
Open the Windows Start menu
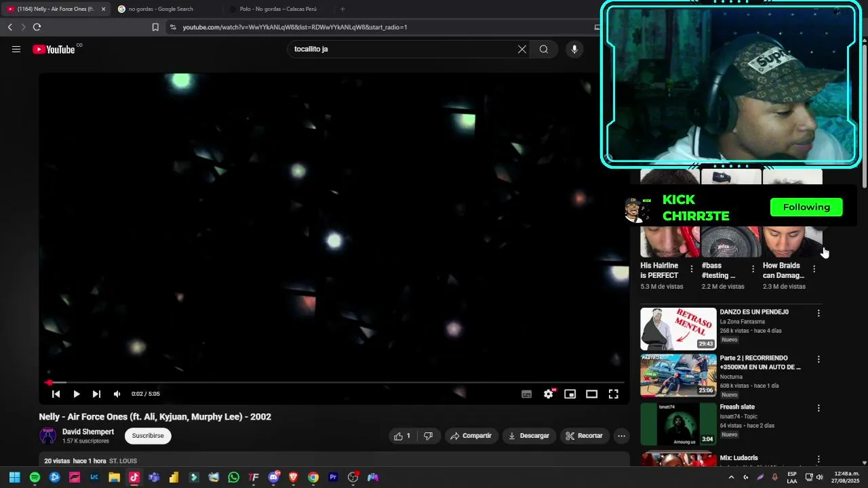pyautogui.click(x=14, y=477)
